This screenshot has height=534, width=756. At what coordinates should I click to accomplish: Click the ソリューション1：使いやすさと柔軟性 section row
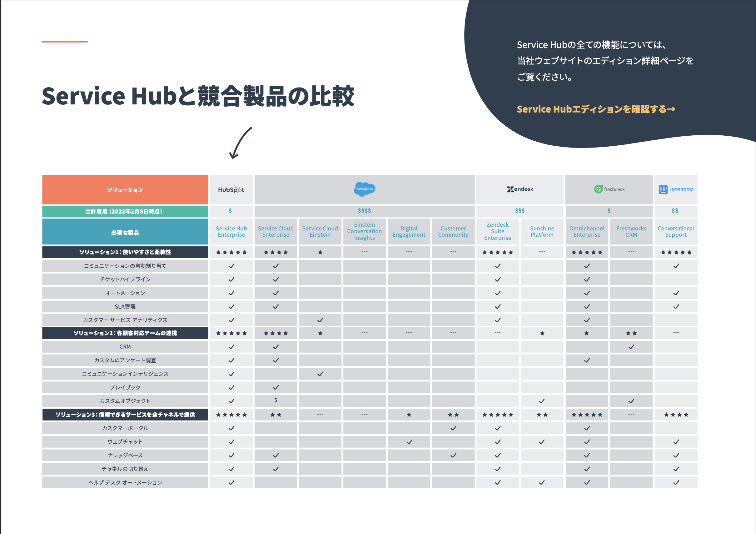point(125,252)
